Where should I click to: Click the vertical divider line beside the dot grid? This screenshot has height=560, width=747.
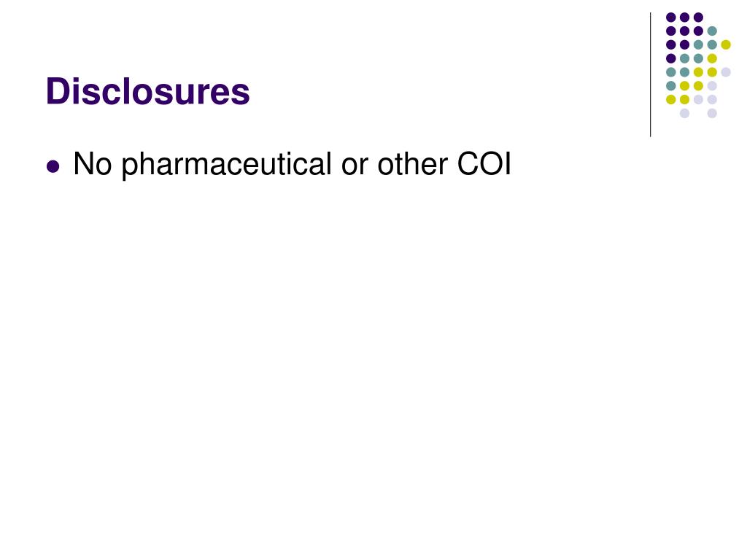pyautogui.click(x=650, y=75)
